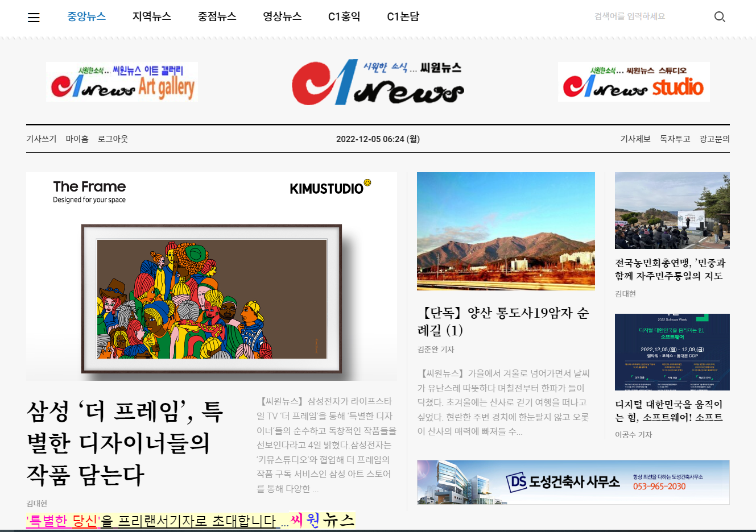Screen dimensions: 756x532
Task: Click author 김대현 under 전국농민회총연맹 article
Action: point(625,294)
